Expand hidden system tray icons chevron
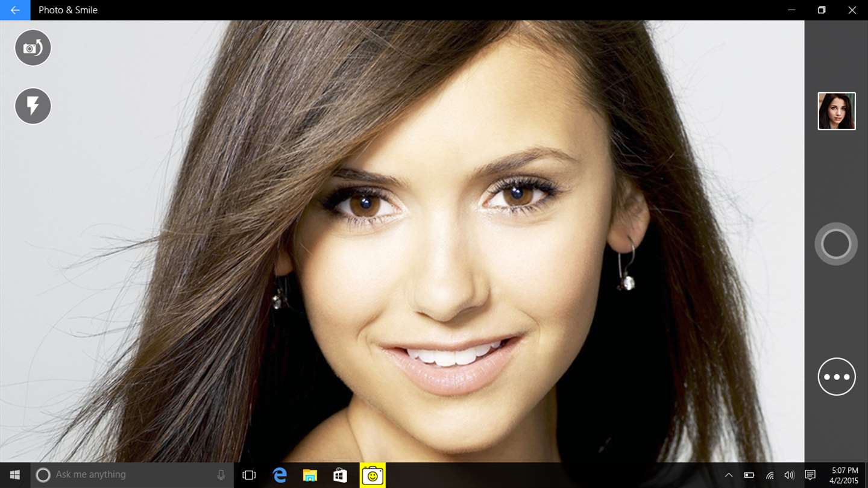This screenshot has height=488, width=868. tap(729, 475)
